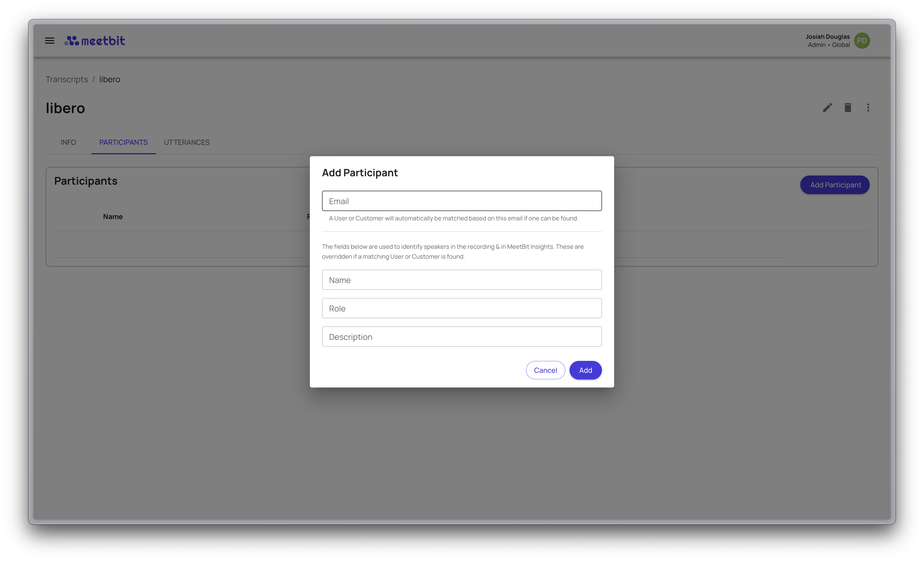This screenshot has height=562, width=924.
Task: Open the UTTERANCES tab
Action: pos(186,142)
